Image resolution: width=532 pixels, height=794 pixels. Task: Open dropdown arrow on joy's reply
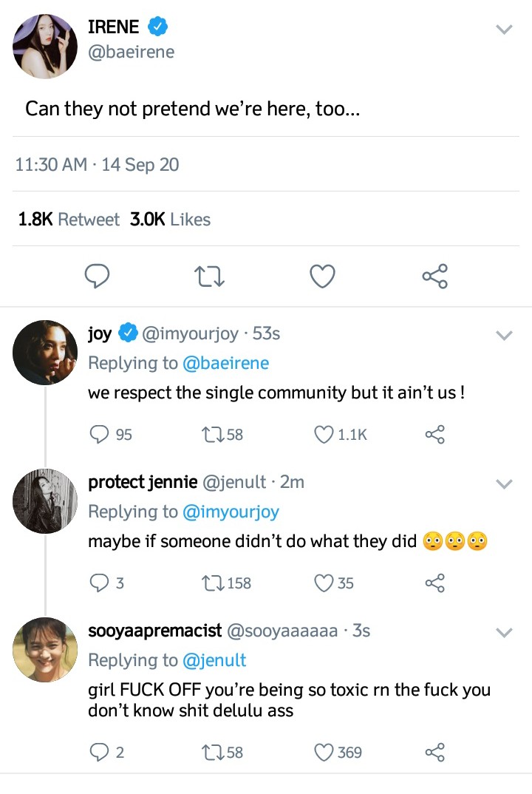click(x=504, y=335)
